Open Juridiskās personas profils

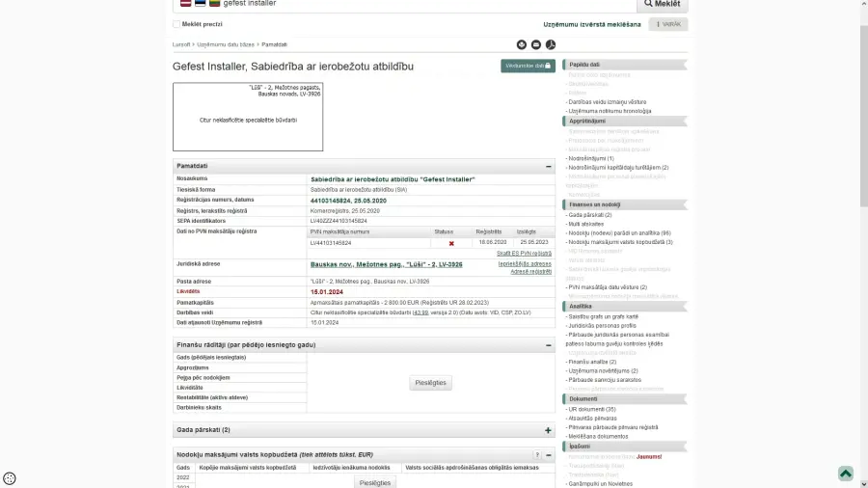pyautogui.click(x=602, y=326)
